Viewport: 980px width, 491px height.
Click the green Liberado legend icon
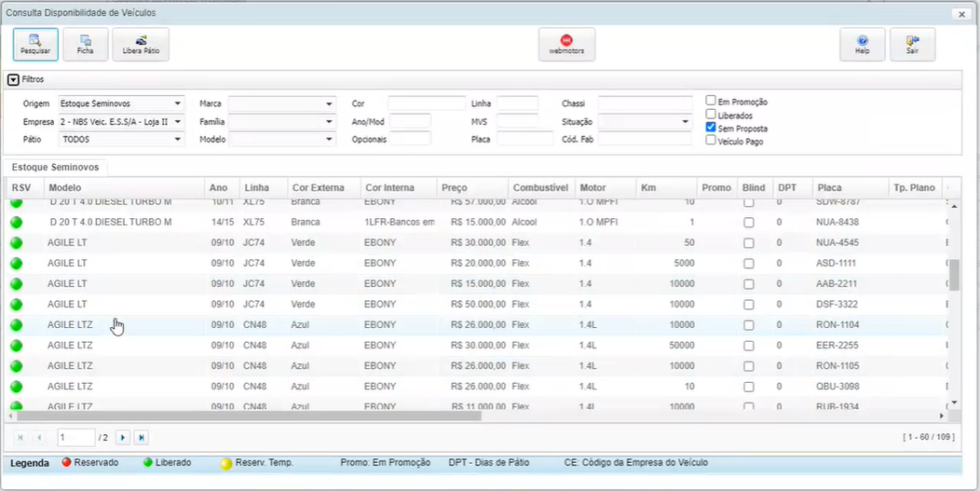(x=148, y=463)
